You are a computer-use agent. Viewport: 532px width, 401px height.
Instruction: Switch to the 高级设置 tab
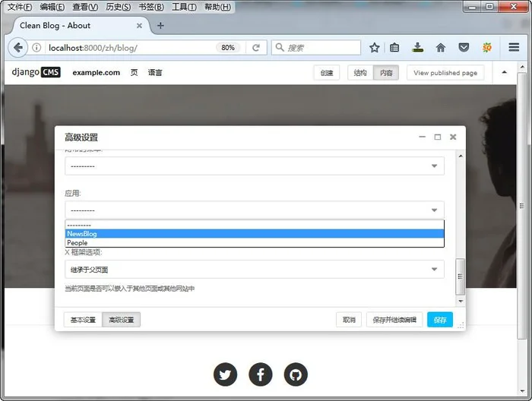[x=121, y=320]
